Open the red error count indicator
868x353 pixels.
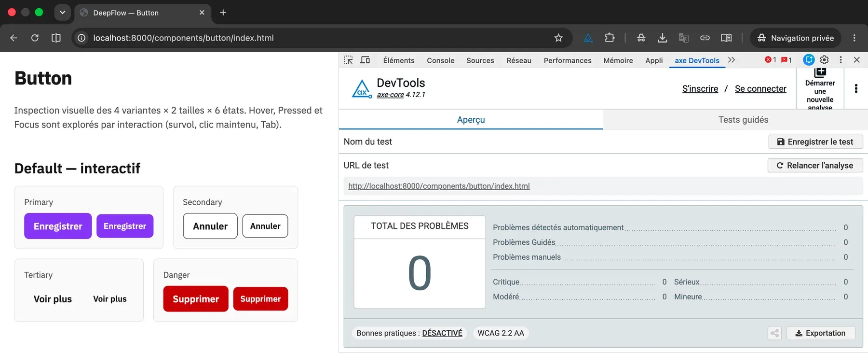[x=770, y=60]
